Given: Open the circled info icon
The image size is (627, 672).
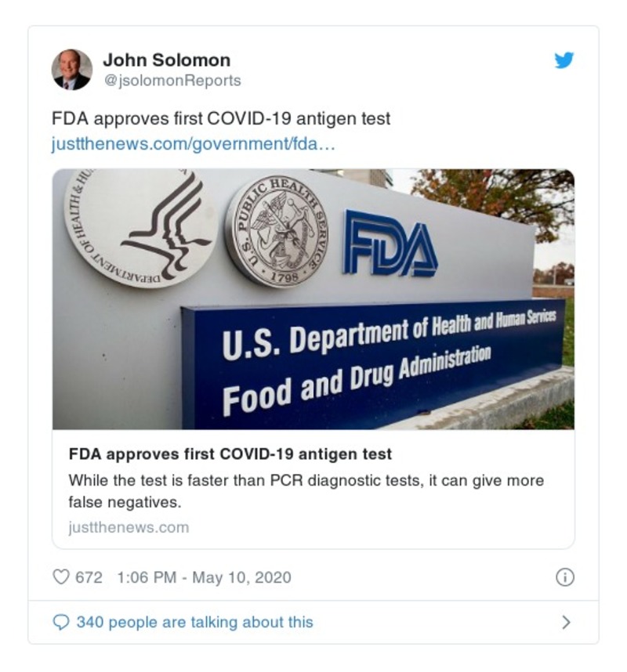Looking at the screenshot, I should (564, 578).
